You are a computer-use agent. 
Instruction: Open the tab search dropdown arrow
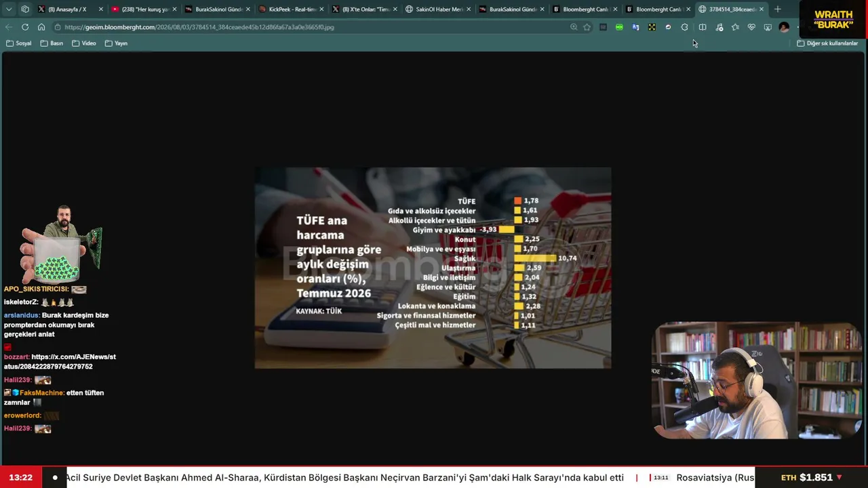[x=9, y=9]
